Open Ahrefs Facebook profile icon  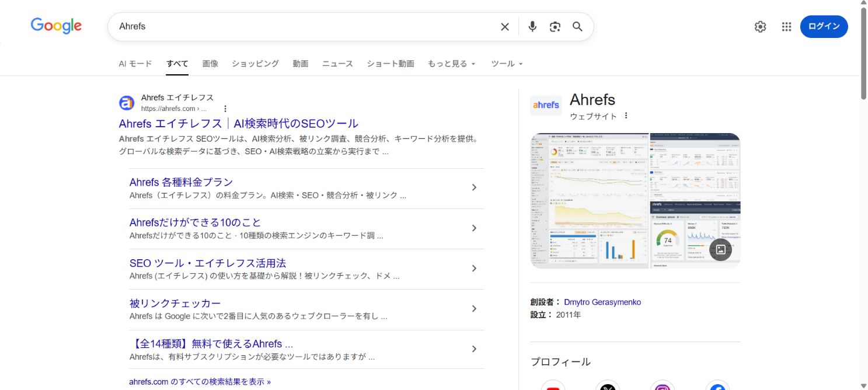[717, 386]
